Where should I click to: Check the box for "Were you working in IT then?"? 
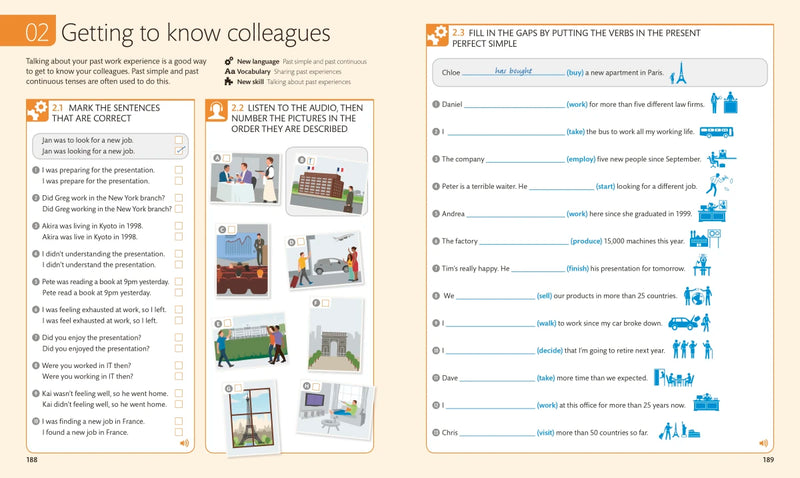pos(179,377)
